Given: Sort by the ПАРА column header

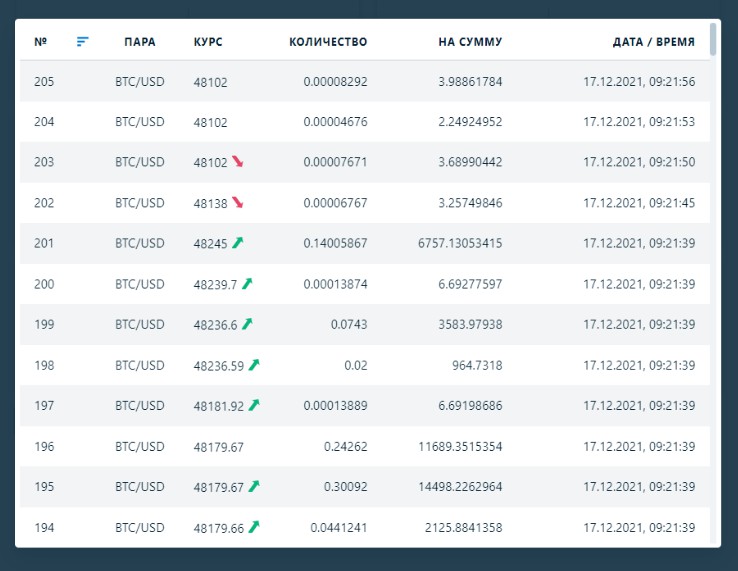Looking at the screenshot, I should coord(139,42).
